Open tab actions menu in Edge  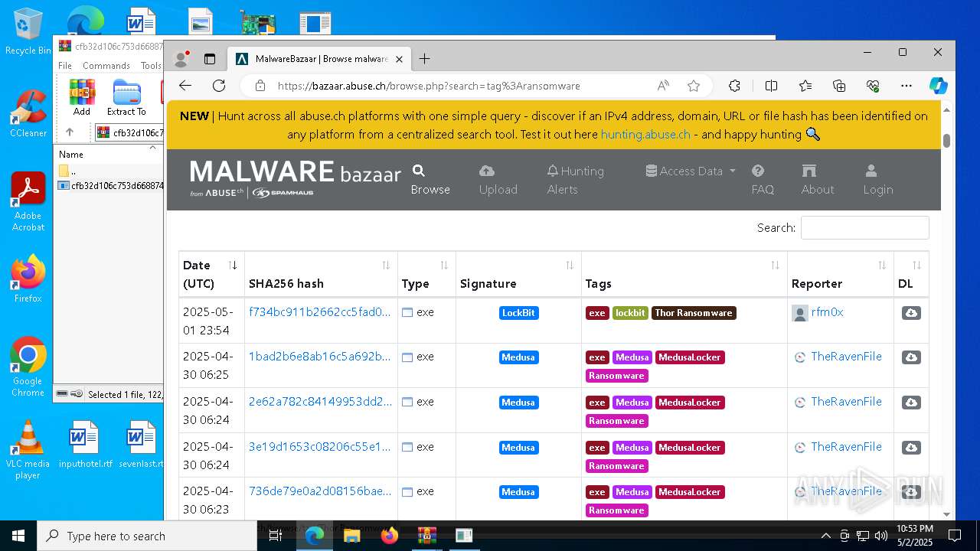(x=210, y=59)
